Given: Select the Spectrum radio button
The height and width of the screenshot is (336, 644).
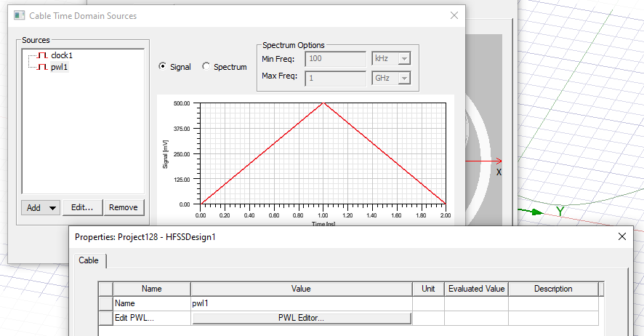Looking at the screenshot, I should (x=206, y=67).
